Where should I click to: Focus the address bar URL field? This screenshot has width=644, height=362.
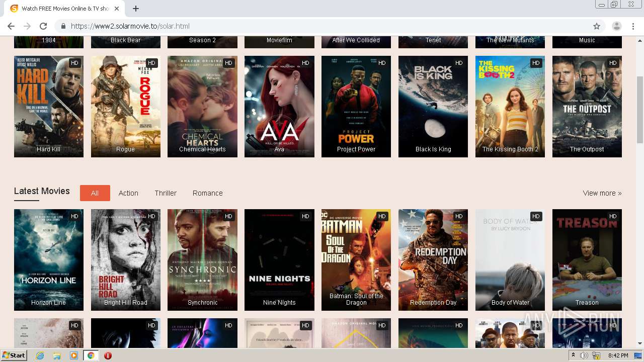tap(322, 26)
